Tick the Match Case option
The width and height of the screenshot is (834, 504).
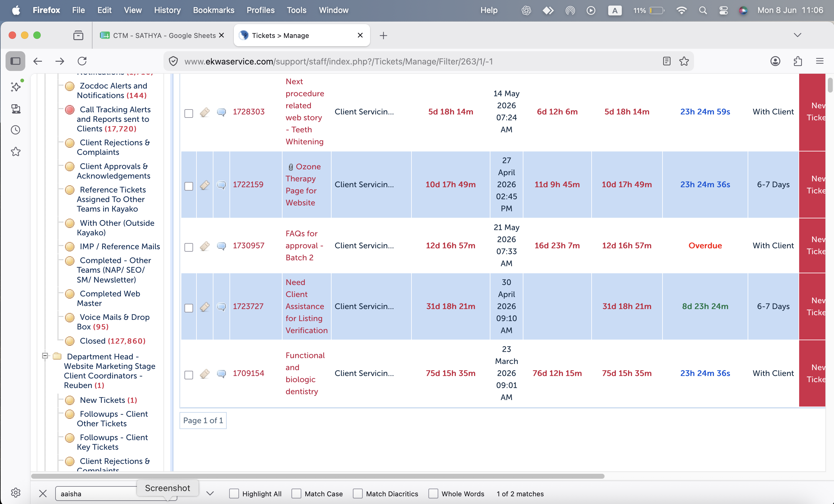[296, 494]
